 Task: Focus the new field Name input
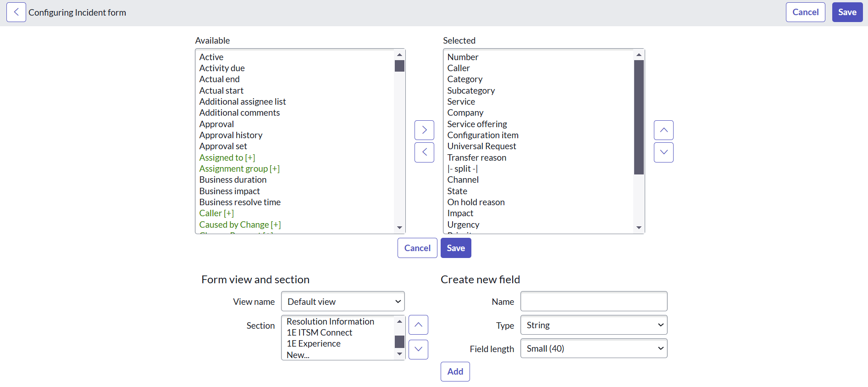[x=593, y=302]
